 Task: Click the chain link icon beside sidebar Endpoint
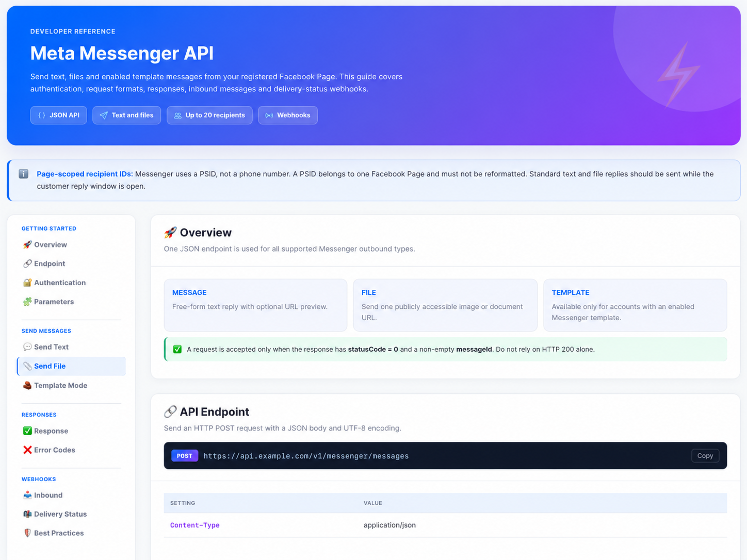click(27, 264)
